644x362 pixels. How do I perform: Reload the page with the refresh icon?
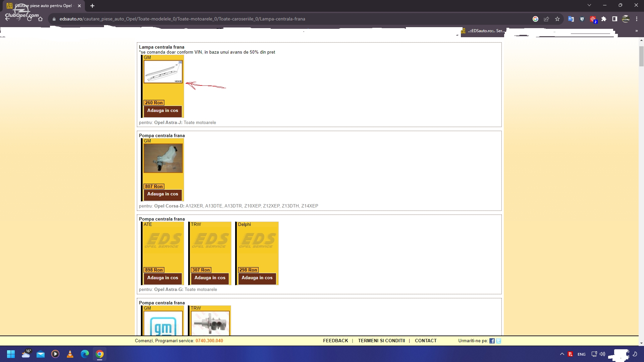[x=30, y=19]
